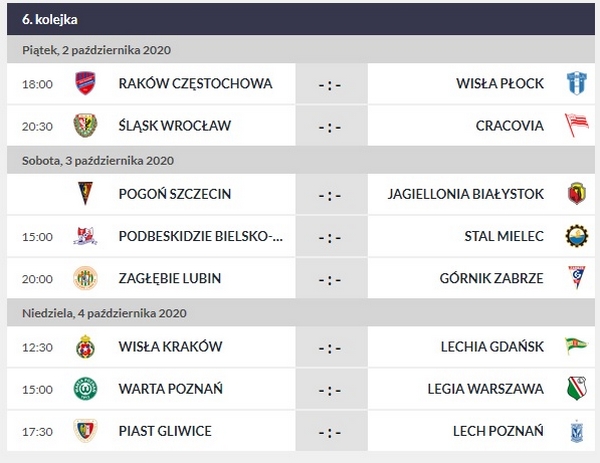Click the Śląsk Wrocław club logo
Image resolution: width=600 pixels, height=463 pixels.
pyautogui.click(x=84, y=126)
